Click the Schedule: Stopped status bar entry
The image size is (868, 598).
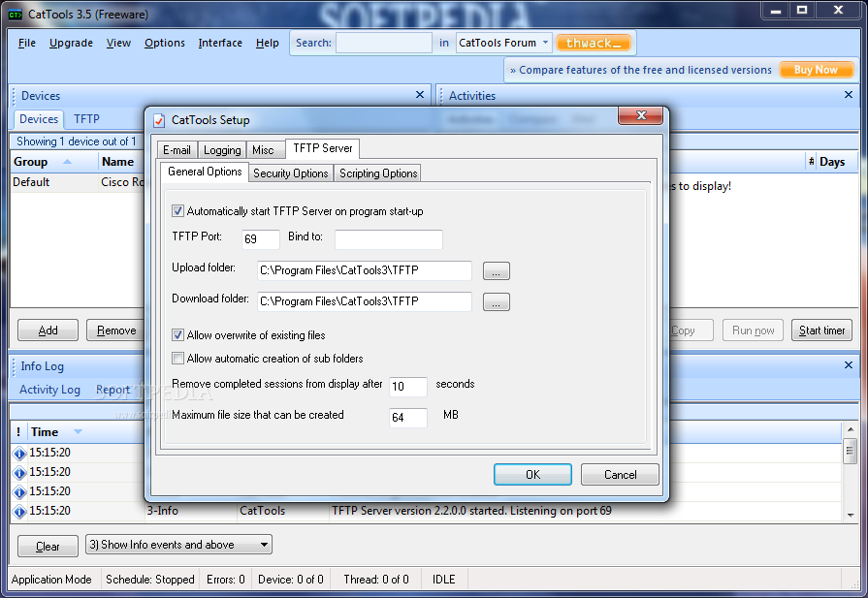tap(150, 580)
